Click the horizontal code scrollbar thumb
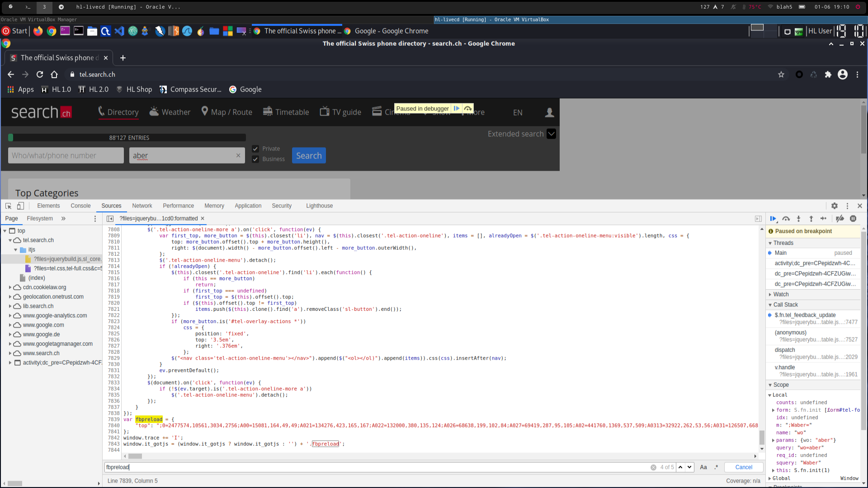The width and height of the screenshot is (868, 488). tap(135, 456)
